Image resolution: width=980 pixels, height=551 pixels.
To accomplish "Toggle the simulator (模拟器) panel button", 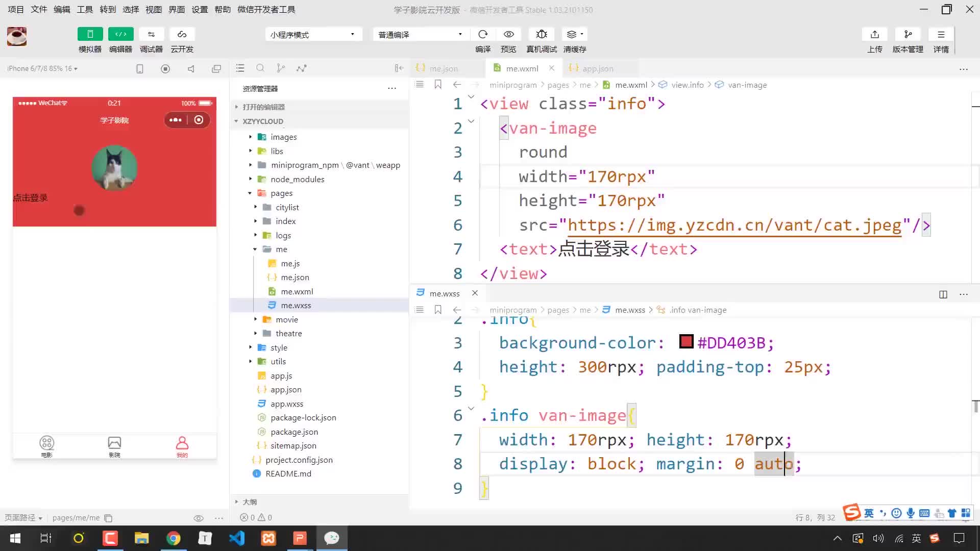I will [x=90, y=34].
